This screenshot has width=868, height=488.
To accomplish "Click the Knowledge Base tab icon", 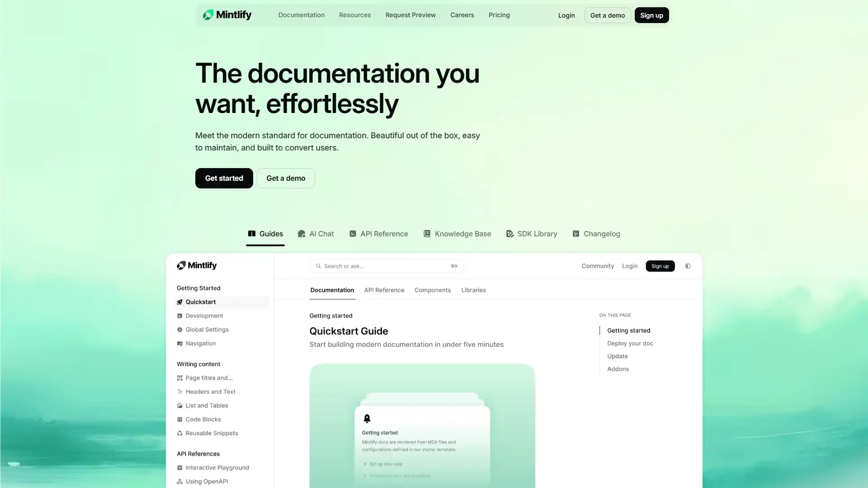I will [427, 234].
